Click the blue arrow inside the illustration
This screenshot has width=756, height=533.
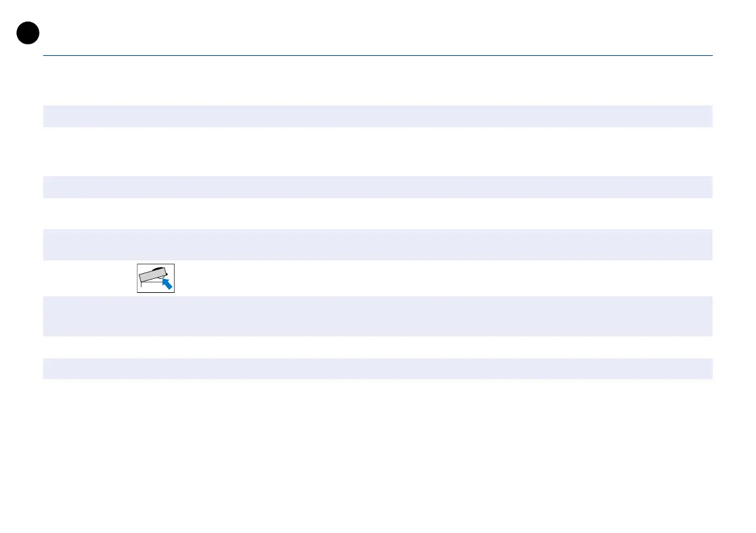click(x=168, y=283)
